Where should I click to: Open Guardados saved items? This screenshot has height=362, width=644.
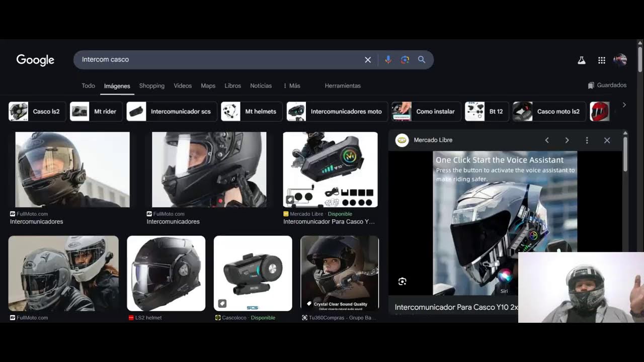607,85
